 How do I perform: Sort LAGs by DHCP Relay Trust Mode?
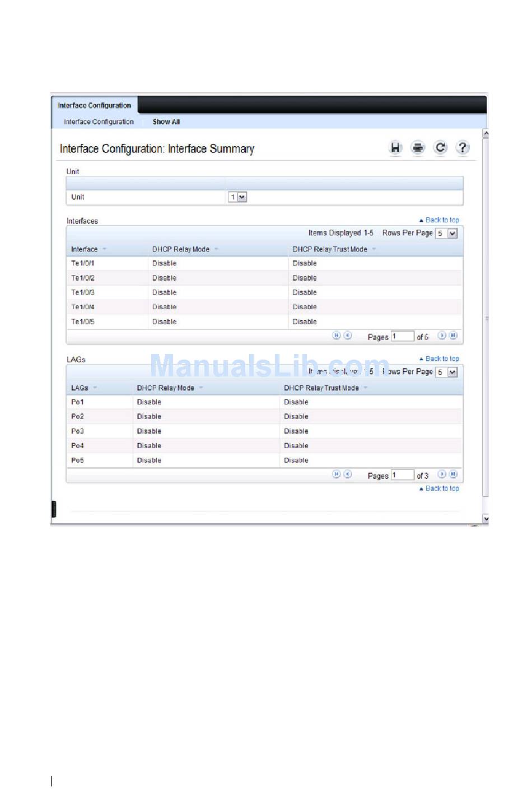[321, 388]
